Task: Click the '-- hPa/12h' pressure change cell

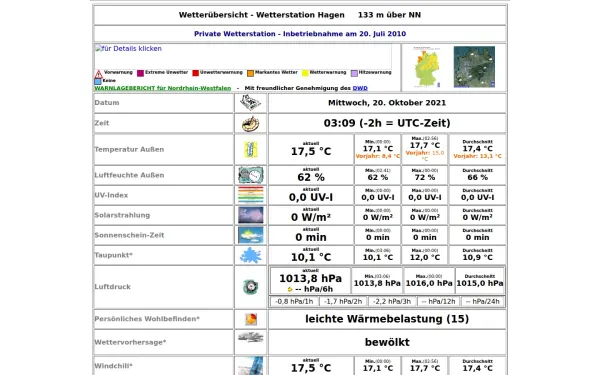Action: (x=439, y=302)
